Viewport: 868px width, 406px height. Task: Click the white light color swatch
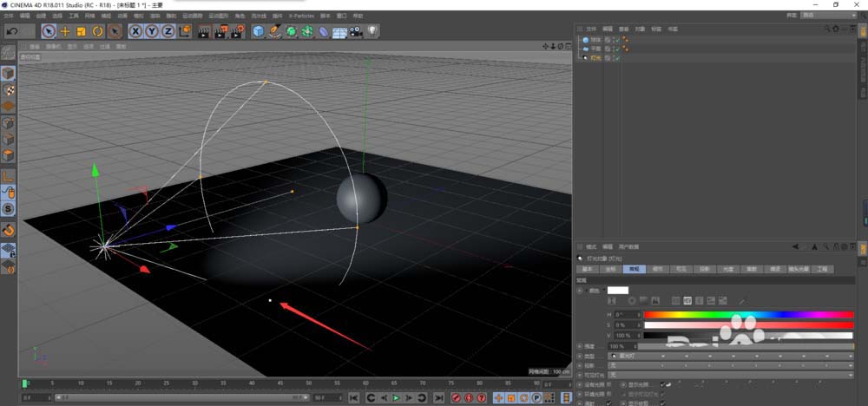click(x=617, y=290)
